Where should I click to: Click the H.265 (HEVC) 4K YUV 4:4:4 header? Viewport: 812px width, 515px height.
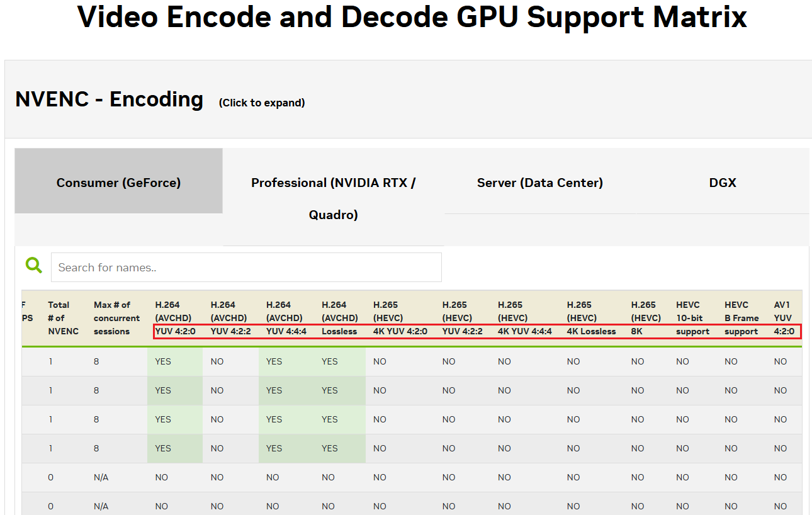(x=525, y=318)
